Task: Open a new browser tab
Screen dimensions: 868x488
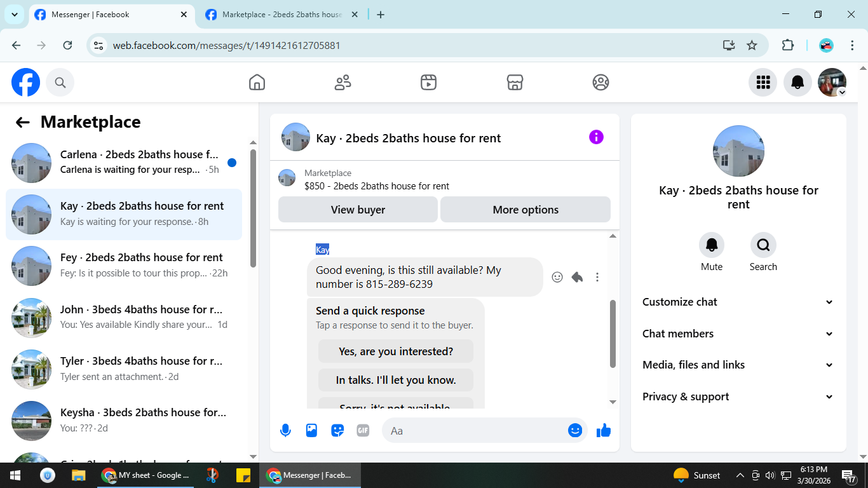Action: (x=381, y=15)
